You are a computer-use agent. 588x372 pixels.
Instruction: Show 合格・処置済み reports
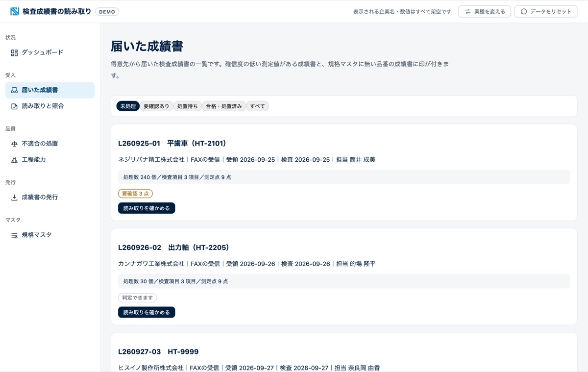[x=224, y=106]
